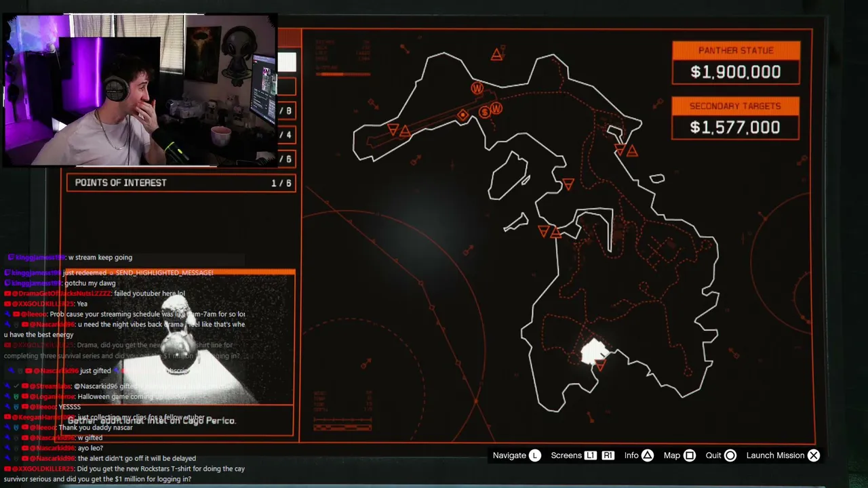
Task: Click chat message "YESSSS"
Action: coord(70,407)
